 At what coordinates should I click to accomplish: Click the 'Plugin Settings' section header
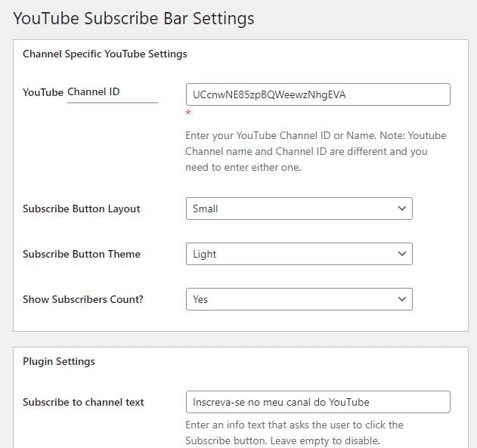(x=59, y=361)
